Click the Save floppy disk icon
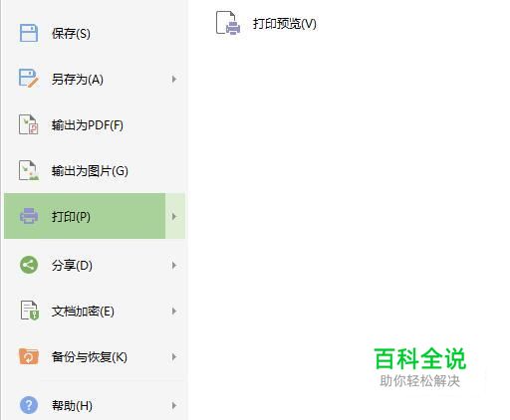510x420 pixels. (29, 33)
